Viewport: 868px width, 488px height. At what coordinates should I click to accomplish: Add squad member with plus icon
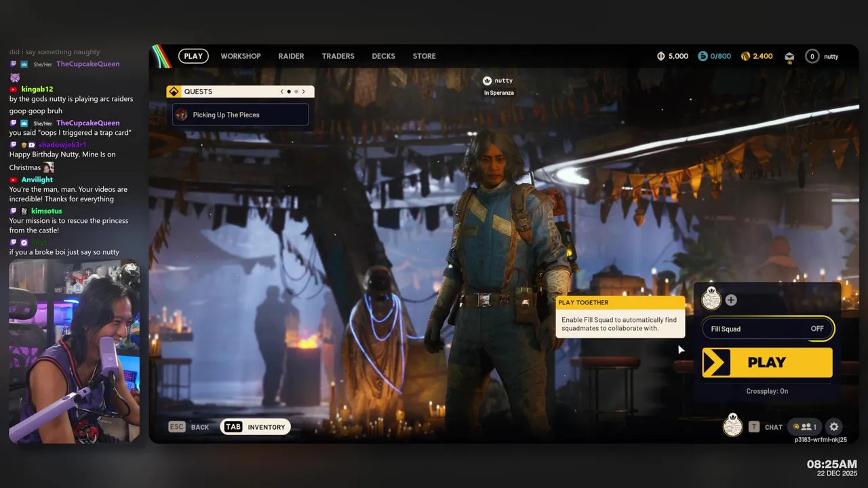(x=731, y=300)
